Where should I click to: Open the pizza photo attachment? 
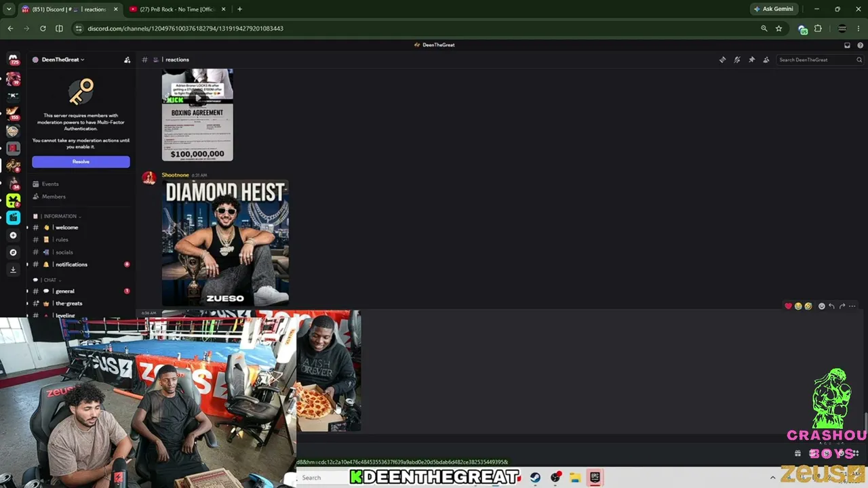329,371
